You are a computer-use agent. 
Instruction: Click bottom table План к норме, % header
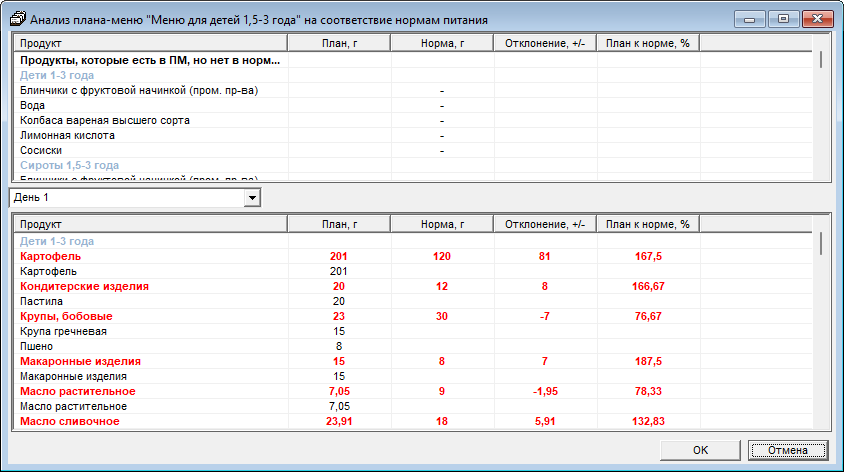click(x=648, y=225)
